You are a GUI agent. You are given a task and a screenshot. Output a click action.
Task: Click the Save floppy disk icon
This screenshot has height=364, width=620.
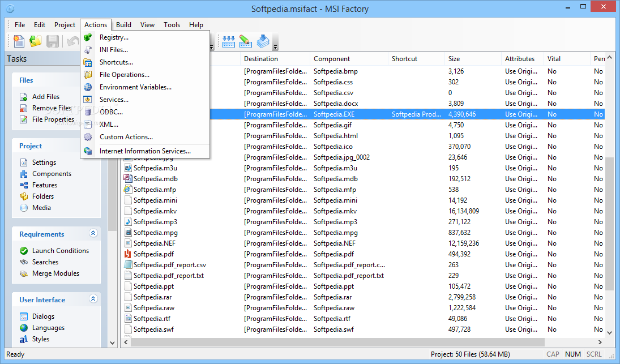53,41
